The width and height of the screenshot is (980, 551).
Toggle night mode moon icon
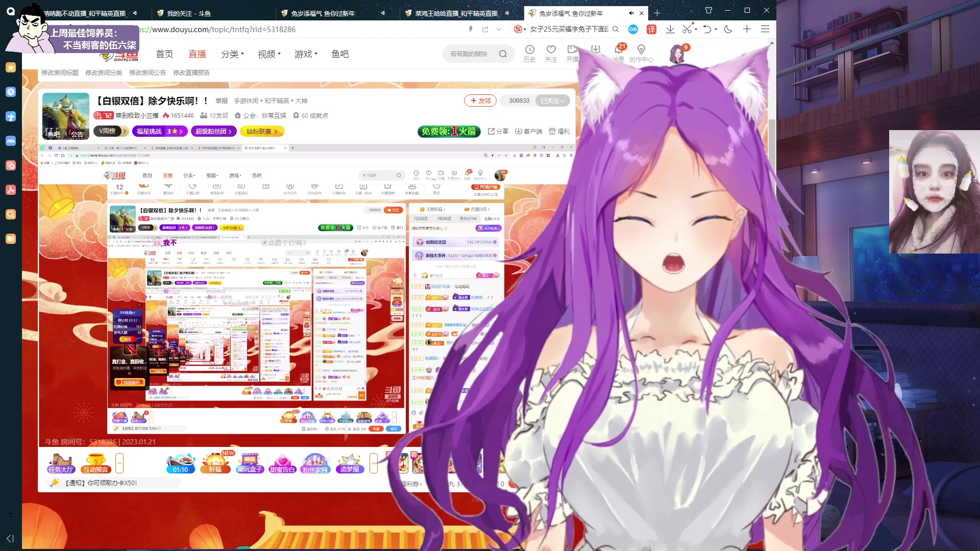728,29
